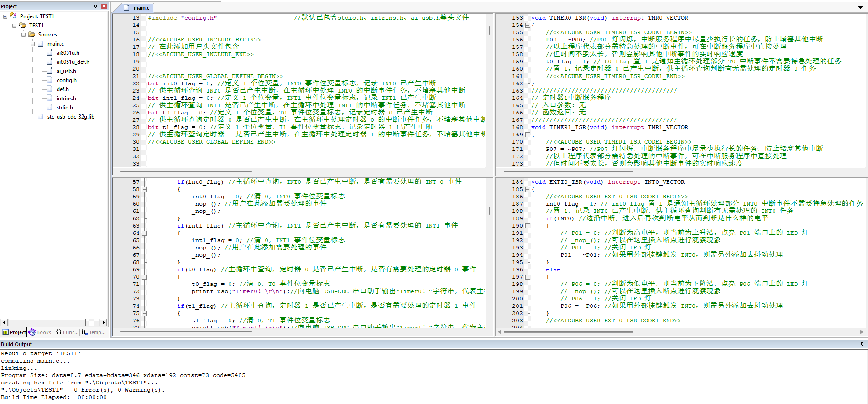Click the top-left pane's vertical scroll thumb
The width and height of the screenshot is (868, 404).
point(489,31)
